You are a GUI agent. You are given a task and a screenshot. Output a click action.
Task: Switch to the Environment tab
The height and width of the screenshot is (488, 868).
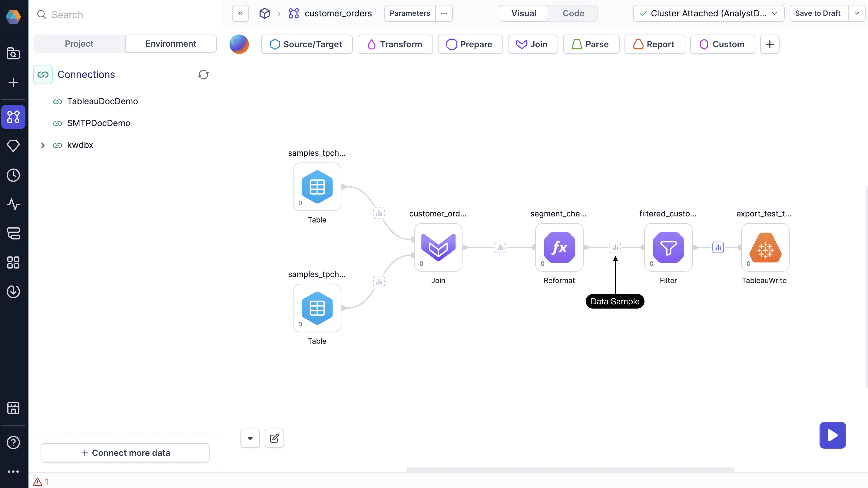[171, 43]
